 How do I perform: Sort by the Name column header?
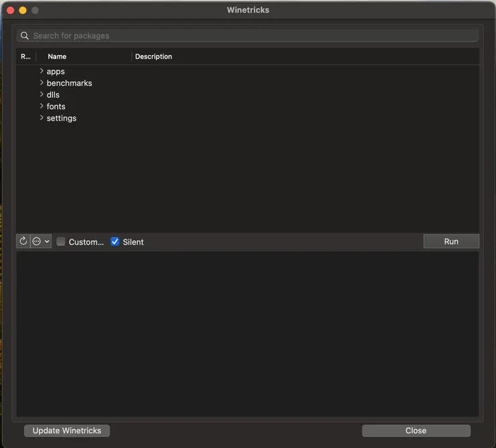(84, 56)
